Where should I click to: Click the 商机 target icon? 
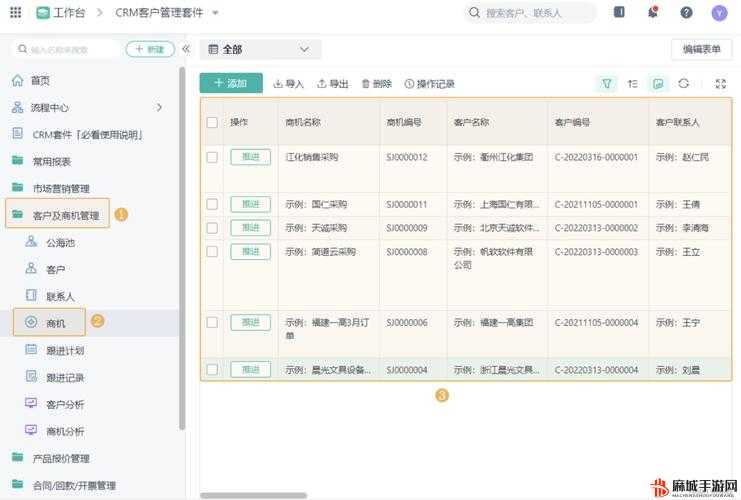(31, 322)
